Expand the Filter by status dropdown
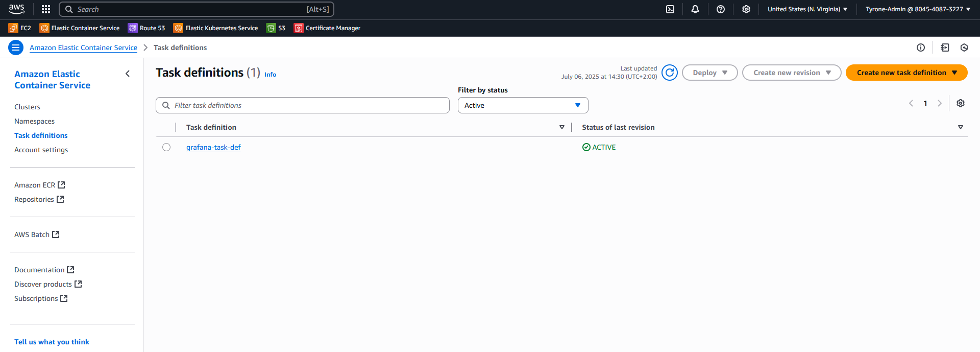The height and width of the screenshot is (352, 980). 523,105
